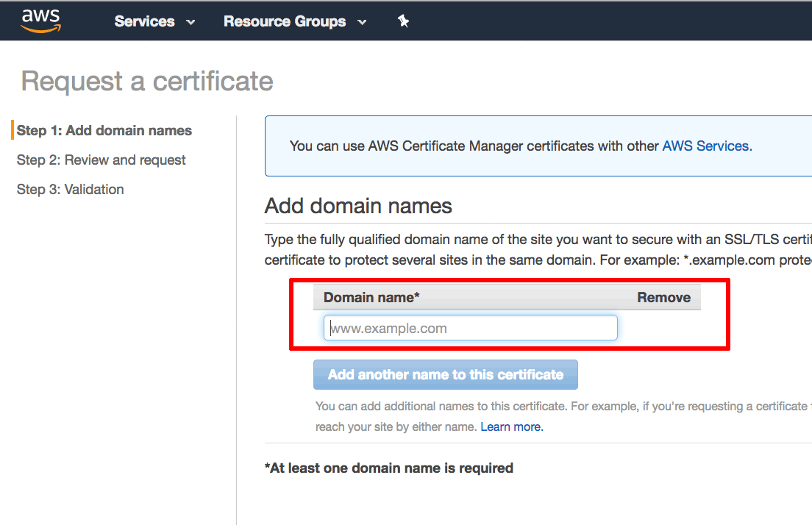The image size is (812, 525).
Task: Open the Learn more link
Action: pos(512,426)
